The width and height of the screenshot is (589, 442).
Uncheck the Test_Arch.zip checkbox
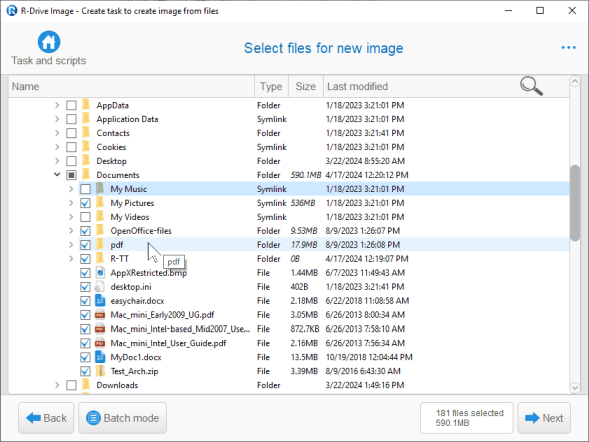click(85, 371)
